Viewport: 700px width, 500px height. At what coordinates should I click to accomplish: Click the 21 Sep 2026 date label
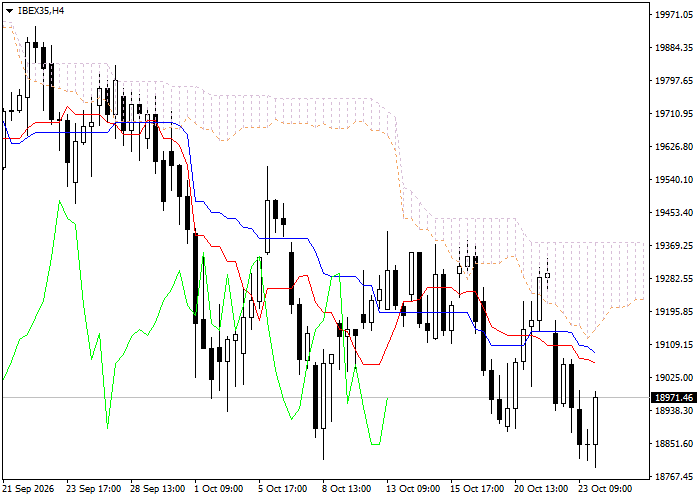[x=28, y=489]
